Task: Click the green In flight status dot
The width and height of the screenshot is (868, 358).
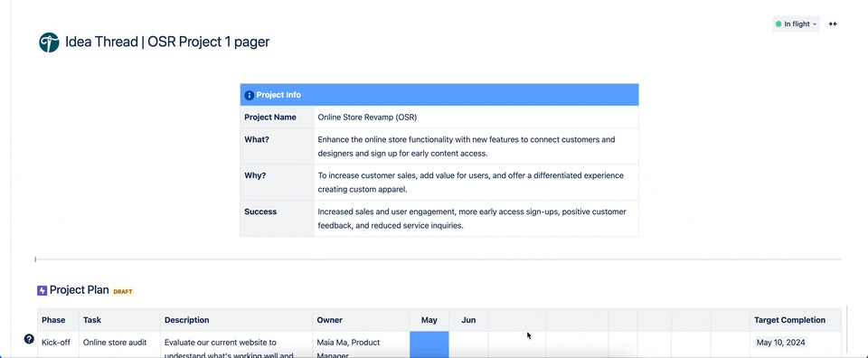Action: coord(778,24)
